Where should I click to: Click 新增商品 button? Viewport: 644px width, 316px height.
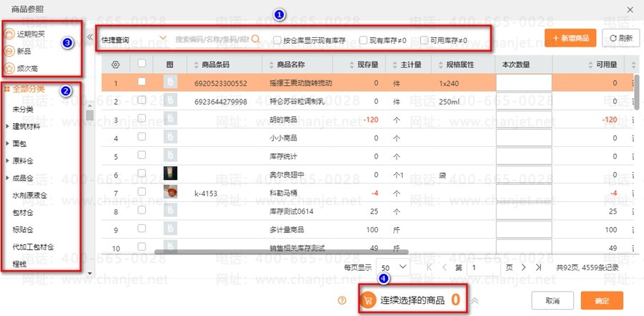coord(570,38)
